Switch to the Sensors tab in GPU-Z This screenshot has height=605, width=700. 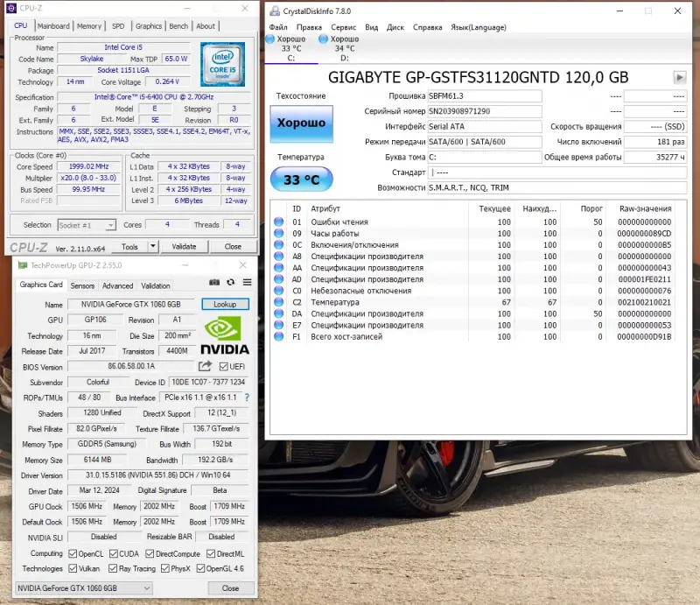tap(82, 285)
